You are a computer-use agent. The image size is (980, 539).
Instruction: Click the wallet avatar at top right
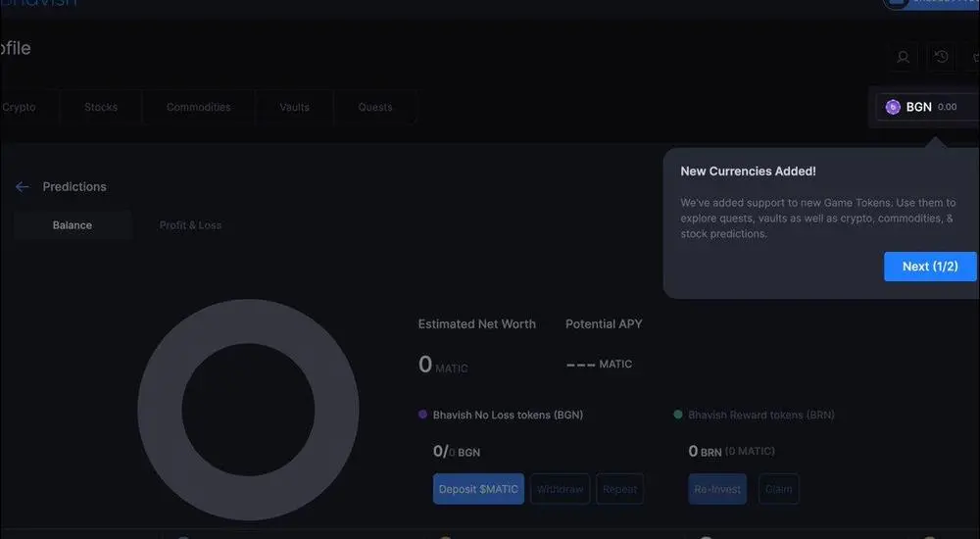click(896, 3)
